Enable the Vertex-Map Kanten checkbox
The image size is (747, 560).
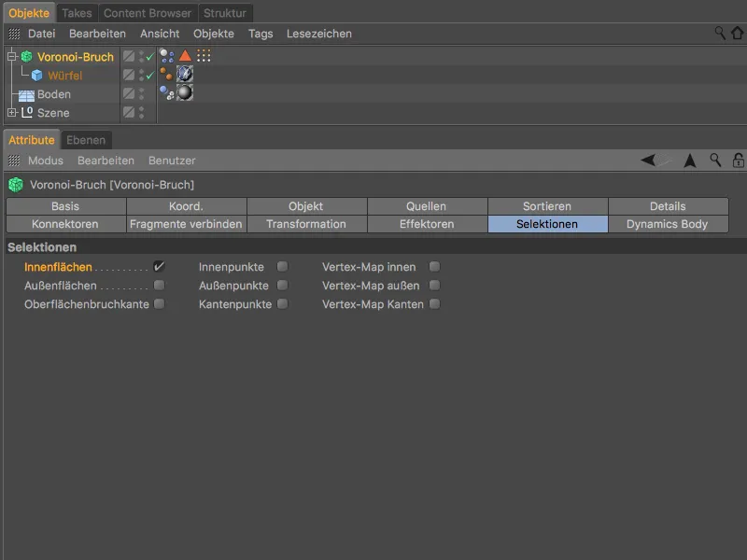(x=434, y=304)
